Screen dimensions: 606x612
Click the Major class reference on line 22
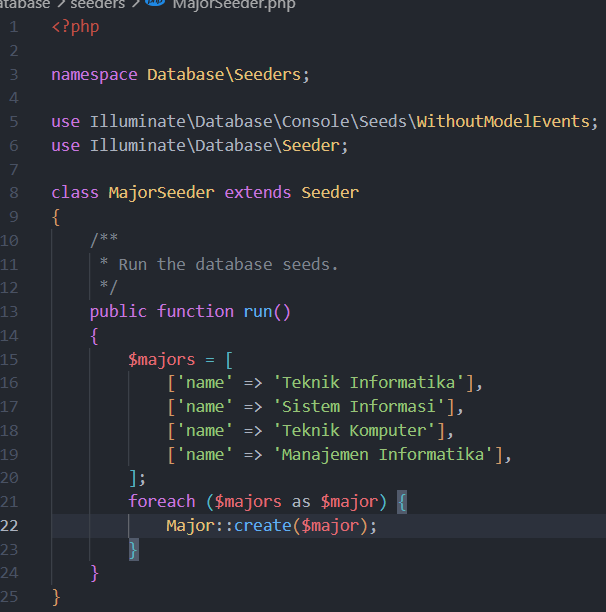[x=190, y=526]
